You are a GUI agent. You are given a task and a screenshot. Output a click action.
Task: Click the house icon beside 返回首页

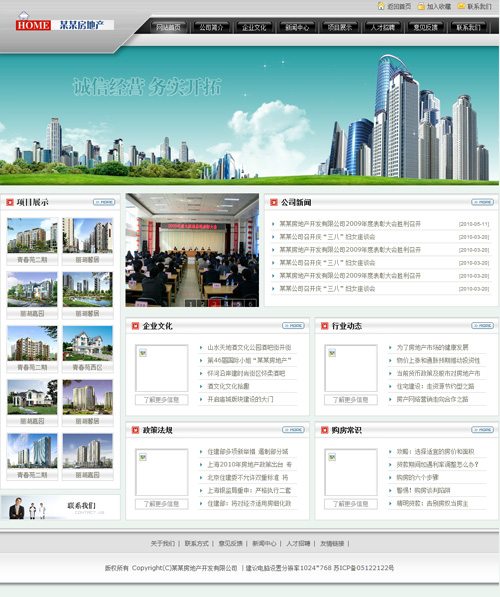[x=381, y=6]
